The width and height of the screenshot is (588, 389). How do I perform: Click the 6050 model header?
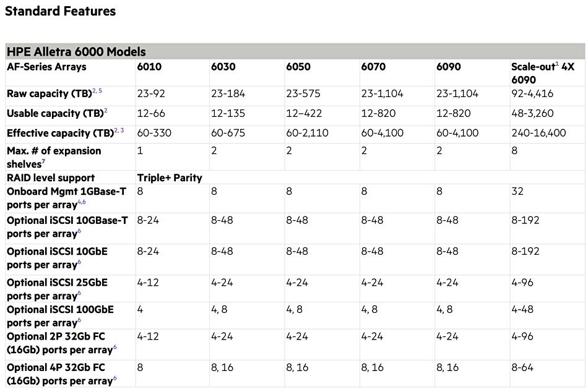pyautogui.click(x=298, y=67)
